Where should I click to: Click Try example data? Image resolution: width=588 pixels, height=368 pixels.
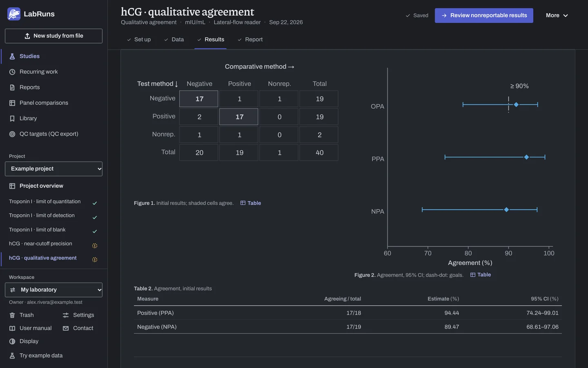[41, 355]
